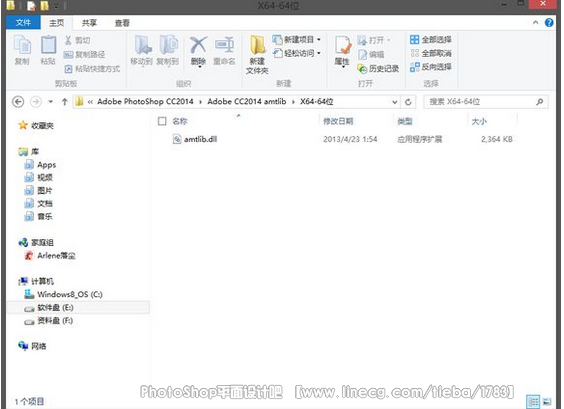Open the recent locations dropdown arrow
This screenshot has height=409, width=564.
click(51, 102)
